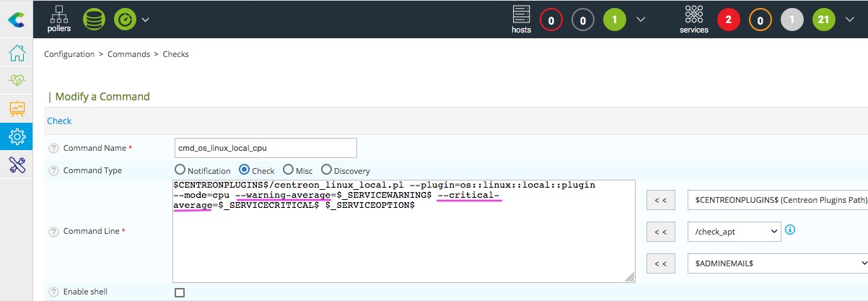The width and height of the screenshot is (868, 301).
Task: Open the Administration tools sidebar icon
Action: [17, 164]
